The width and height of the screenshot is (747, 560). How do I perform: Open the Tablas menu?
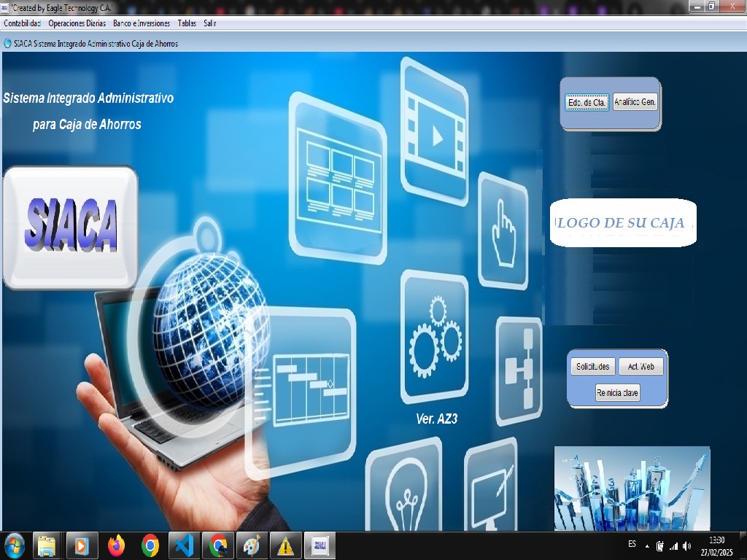coord(187,23)
